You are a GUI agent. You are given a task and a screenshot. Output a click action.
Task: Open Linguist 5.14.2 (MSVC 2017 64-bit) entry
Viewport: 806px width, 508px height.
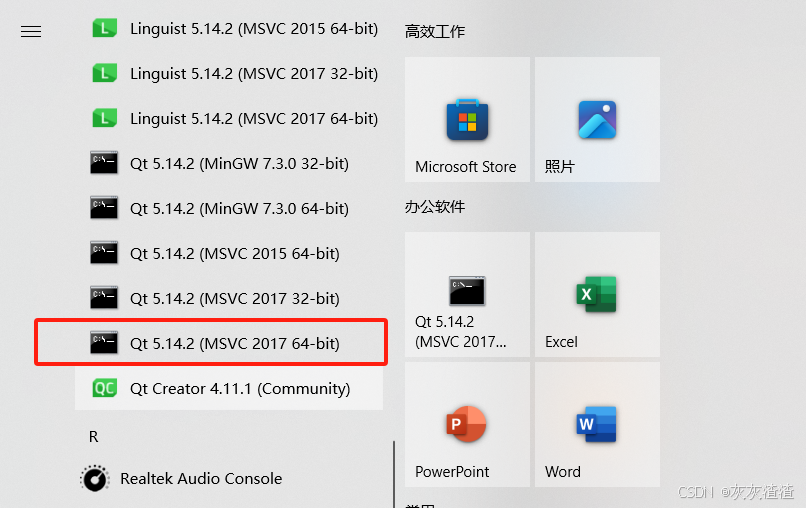(229, 118)
